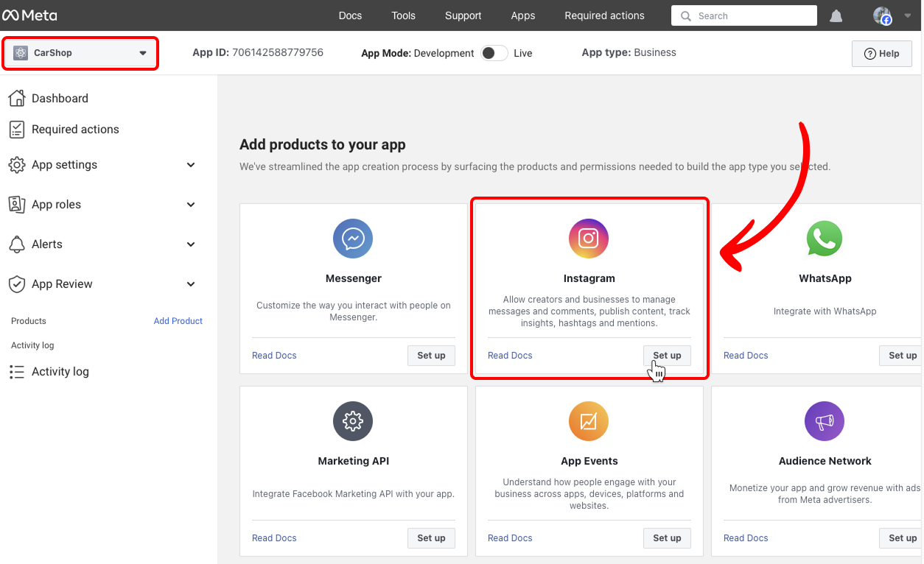Click the Audience Network megaphone icon
The height and width of the screenshot is (564, 924).
coord(825,421)
